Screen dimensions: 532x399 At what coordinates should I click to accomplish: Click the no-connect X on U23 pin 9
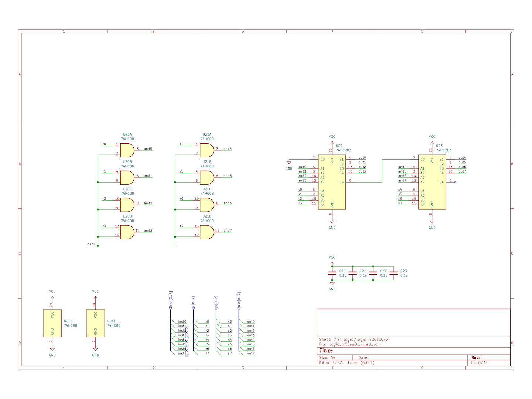455,182
